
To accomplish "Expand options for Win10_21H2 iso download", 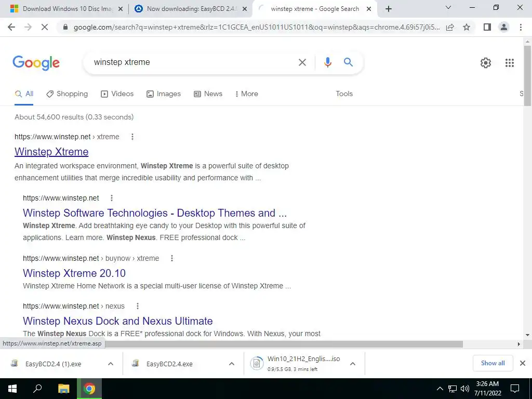I will click(x=353, y=364).
